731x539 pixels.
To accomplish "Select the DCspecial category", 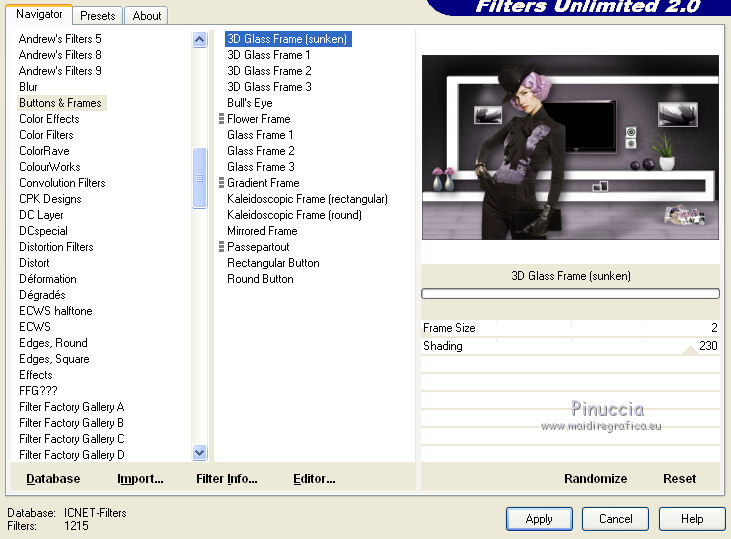I will (43, 231).
